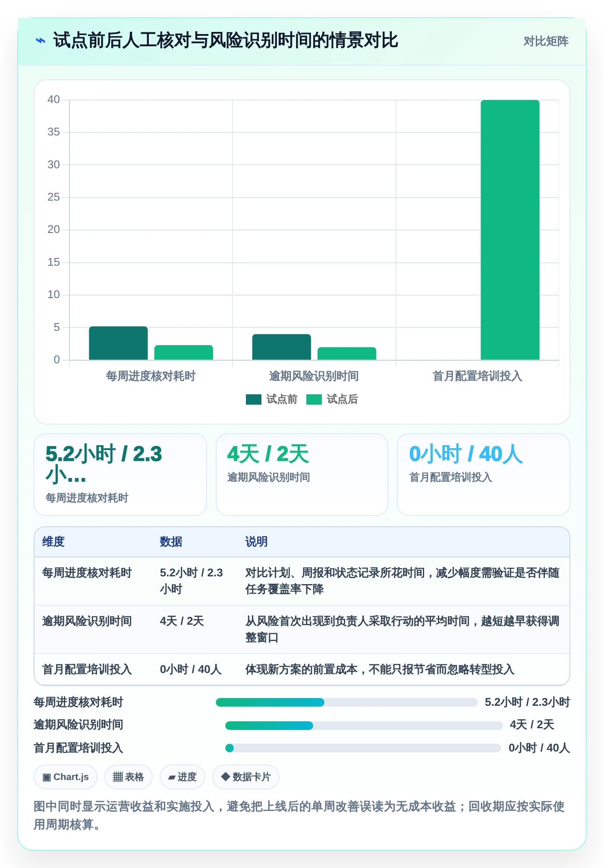Click the 试点前 bar for 每周进度核对耗时

pos(118,343)
